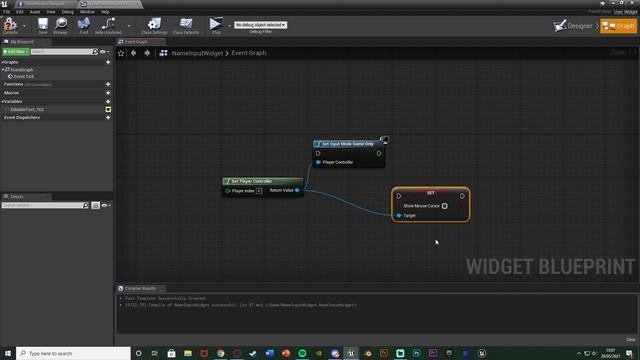Open Details view options eye
Screen dimensions: 640x360
tap(105, 205)
